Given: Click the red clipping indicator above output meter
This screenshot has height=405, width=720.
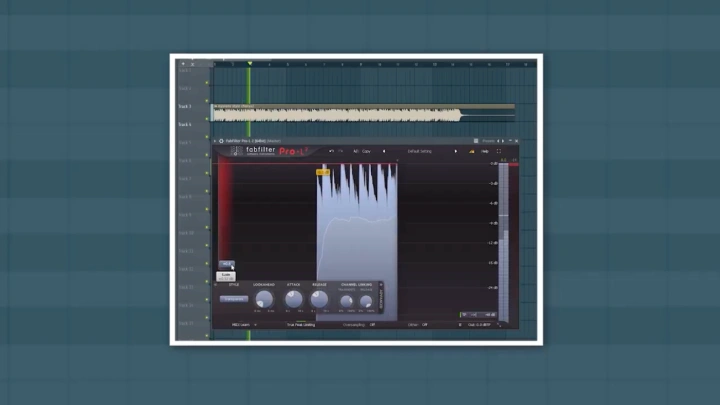Looking at the screenshot, I should pyautogui.click(x=514, y=164).
